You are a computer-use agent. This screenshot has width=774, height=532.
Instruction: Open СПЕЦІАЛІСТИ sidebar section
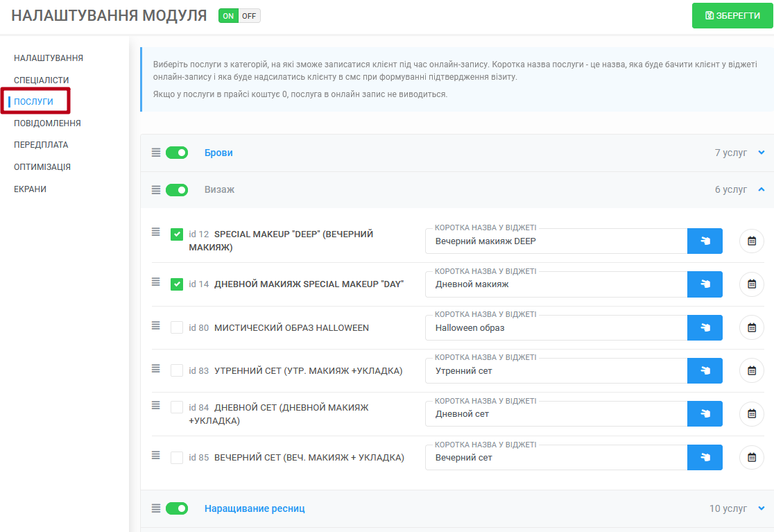(42, 80)
